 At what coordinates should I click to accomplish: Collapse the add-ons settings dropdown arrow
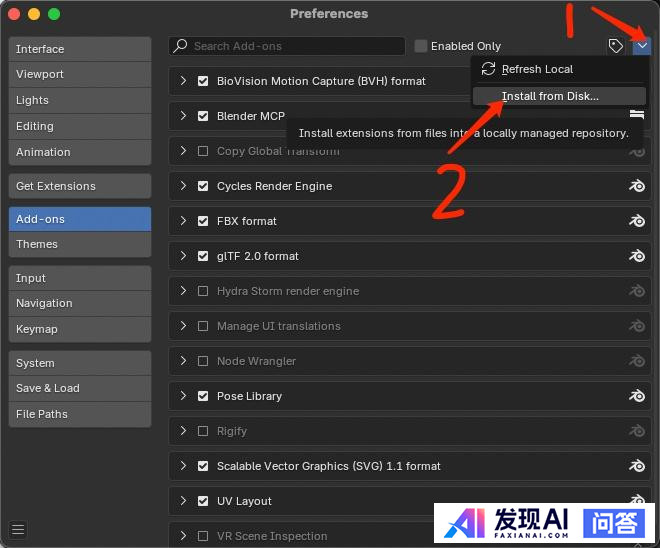point(642,46)
